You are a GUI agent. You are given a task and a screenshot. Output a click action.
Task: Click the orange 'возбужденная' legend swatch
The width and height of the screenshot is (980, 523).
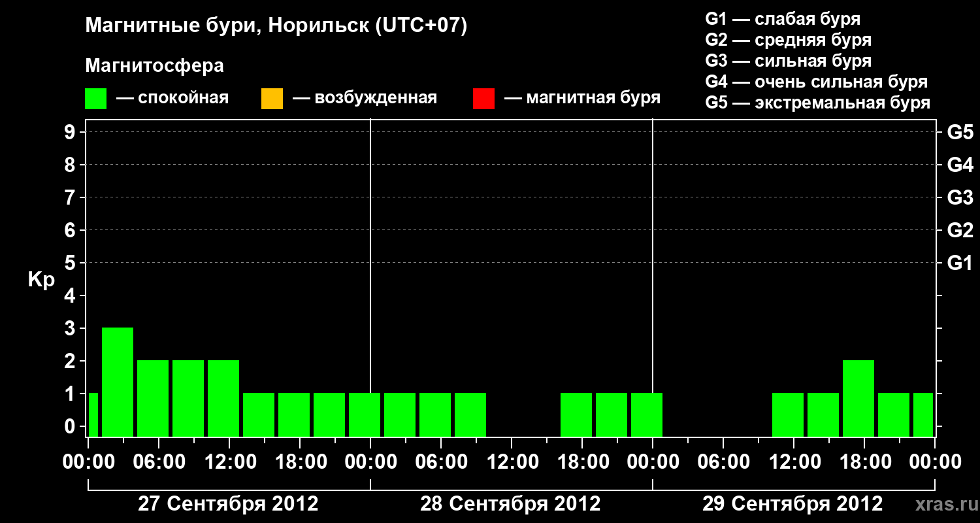pyautogui.click(x=272, y=99)
